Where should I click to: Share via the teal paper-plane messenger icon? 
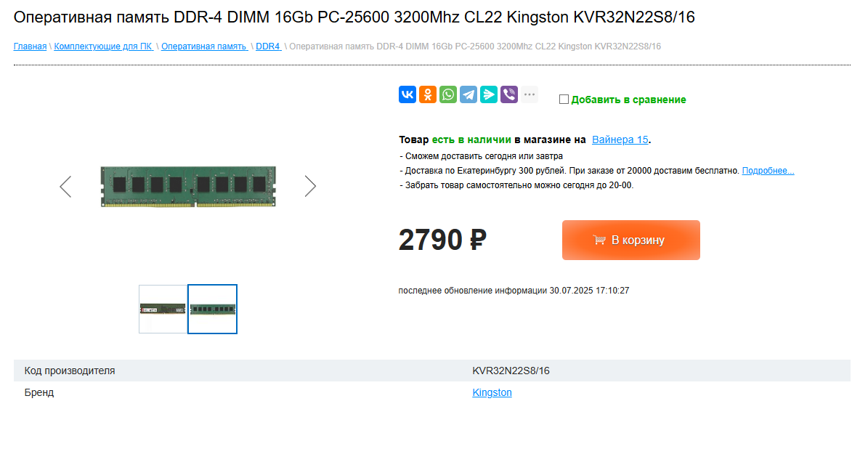[489, 94]
